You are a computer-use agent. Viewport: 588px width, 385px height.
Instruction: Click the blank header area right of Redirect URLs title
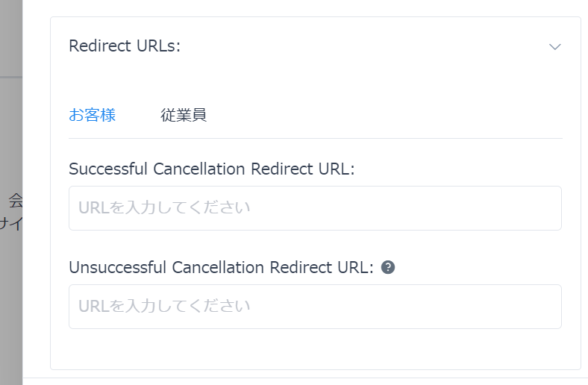pos(358,46)
